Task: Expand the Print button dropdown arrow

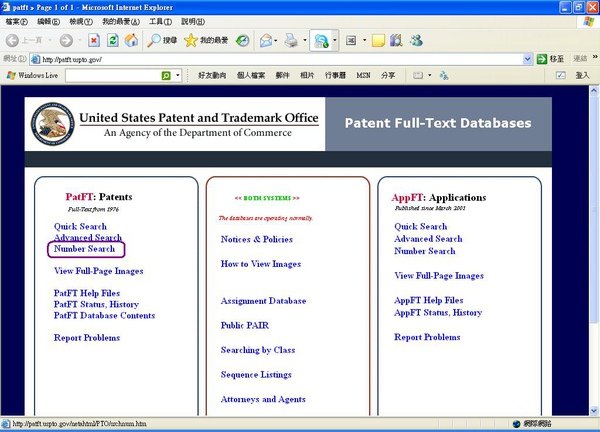Action: click(x=305, y=40)
